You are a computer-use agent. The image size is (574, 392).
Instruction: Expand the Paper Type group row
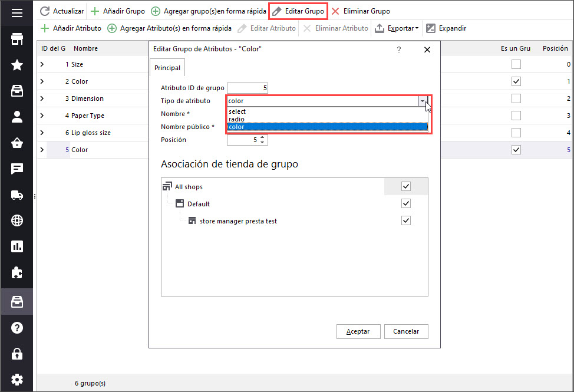[x=42, y=116]
